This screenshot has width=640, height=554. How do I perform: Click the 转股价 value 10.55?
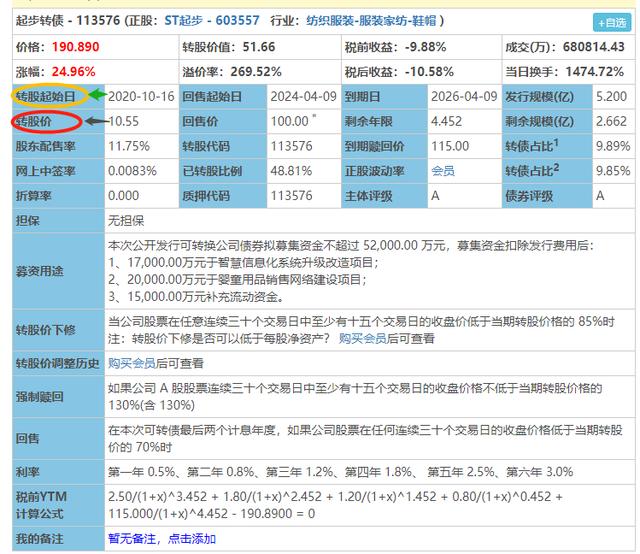(x=123, y=121)
